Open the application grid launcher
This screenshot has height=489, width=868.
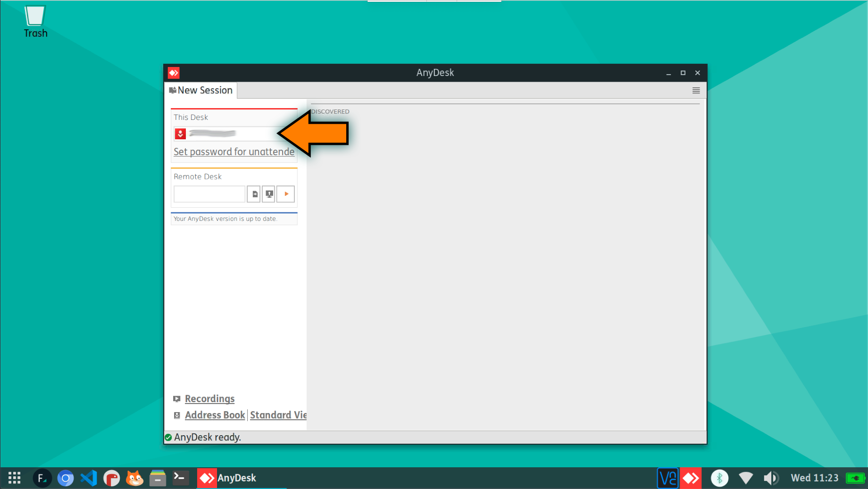pos(14,478)
